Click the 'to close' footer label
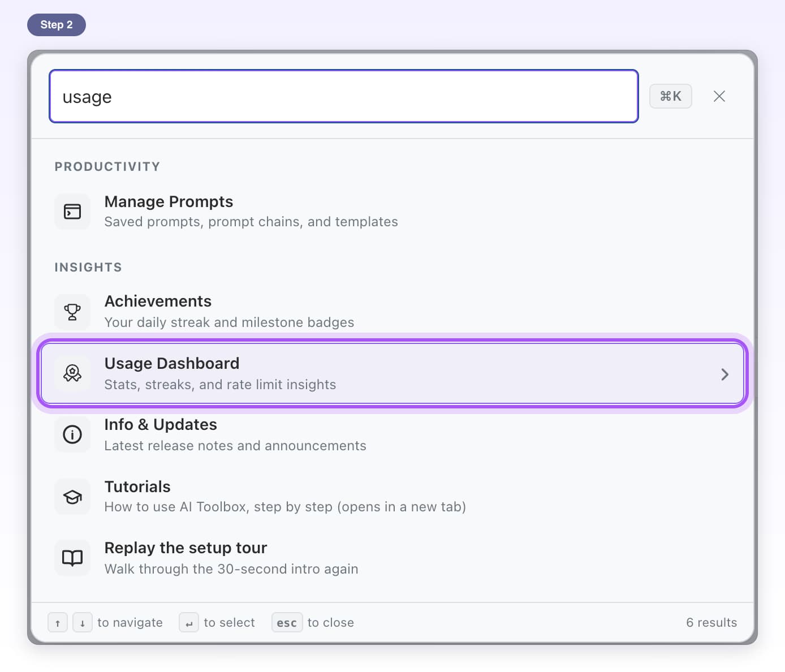785x672 pixels. point(331,623)
